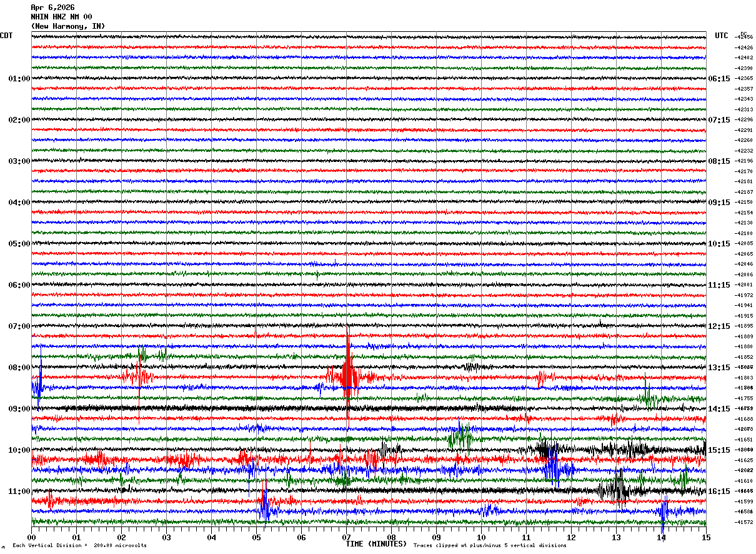Click the DC offset value '-42001'
The height and width of the screenshot is (554, 756).
click(744, 285)
